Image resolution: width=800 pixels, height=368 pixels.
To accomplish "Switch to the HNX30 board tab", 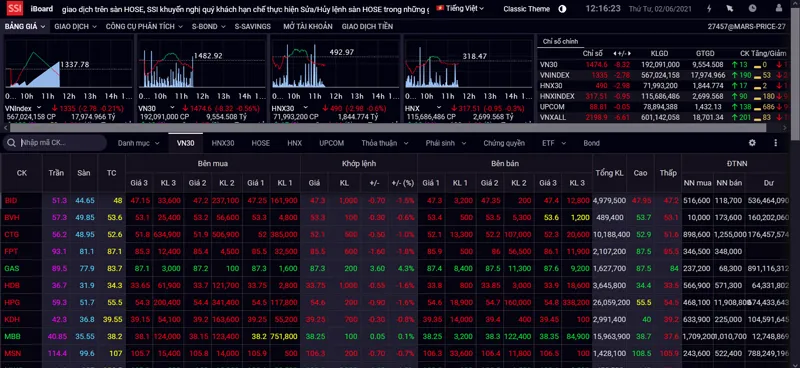I will click(223, 143).
